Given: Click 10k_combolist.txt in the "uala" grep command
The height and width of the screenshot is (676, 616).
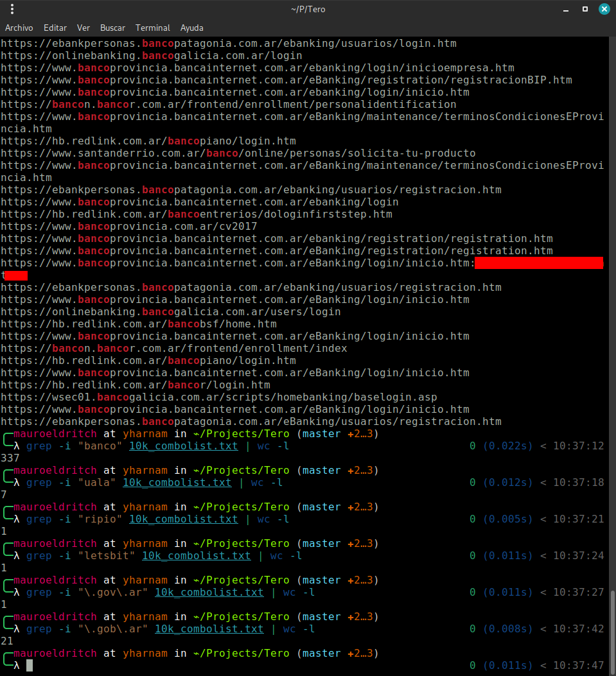Looking at the screenshot, I should click(177, 482).
